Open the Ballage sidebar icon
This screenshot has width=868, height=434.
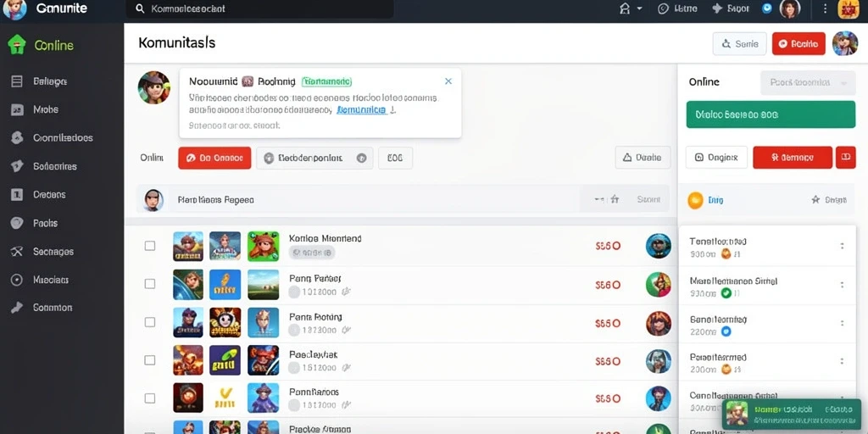[17, 81]
